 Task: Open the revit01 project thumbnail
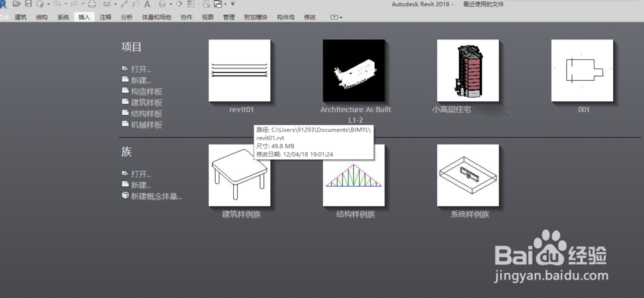coord(240,70)
